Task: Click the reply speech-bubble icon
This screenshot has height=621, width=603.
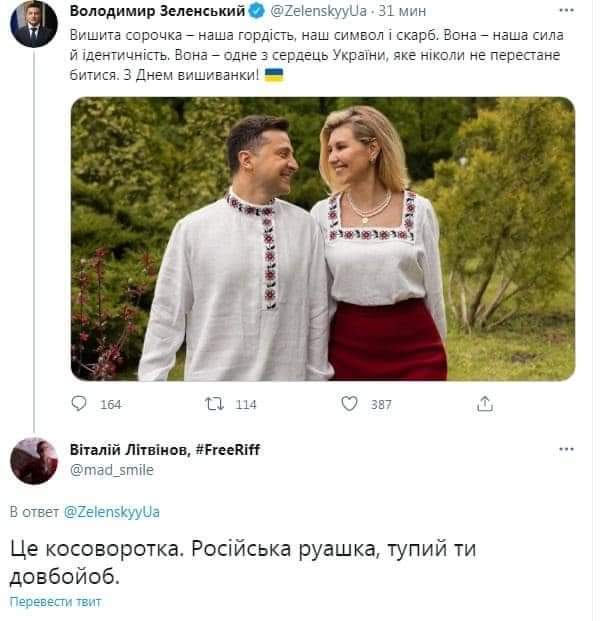Action: [x=81, y=405]
